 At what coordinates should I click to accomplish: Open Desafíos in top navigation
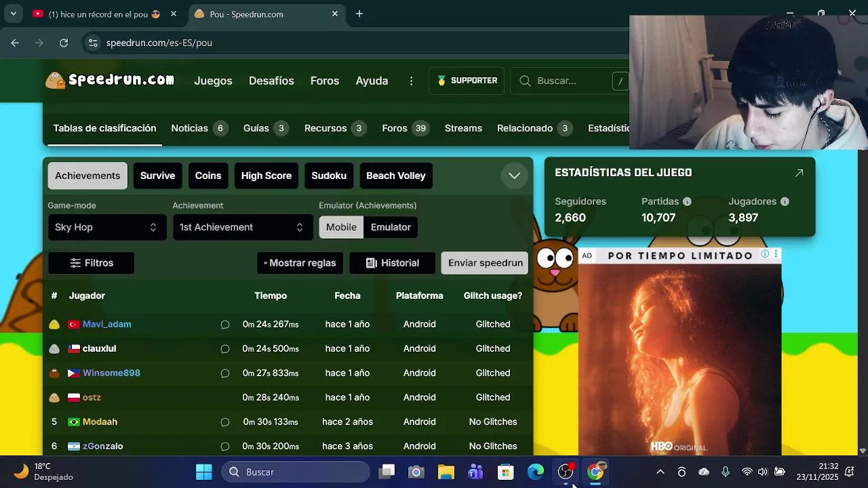[x=271, y=81]
